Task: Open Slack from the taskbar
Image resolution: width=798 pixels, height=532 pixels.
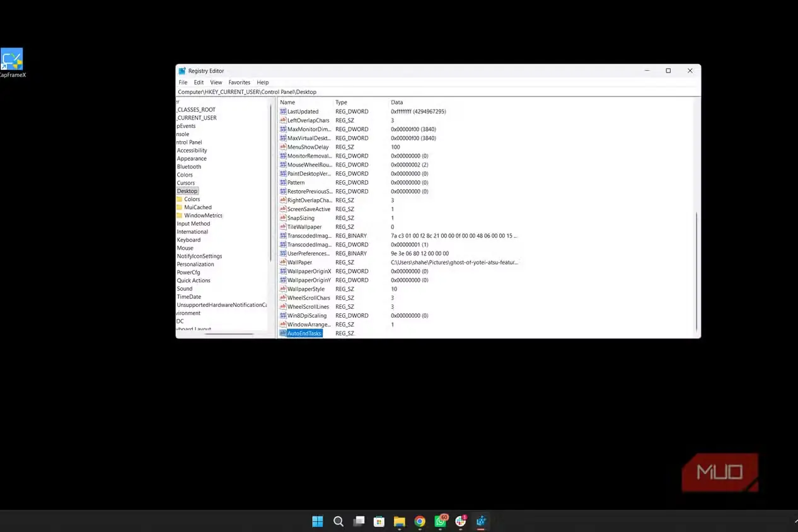Action: click(461, 521)
